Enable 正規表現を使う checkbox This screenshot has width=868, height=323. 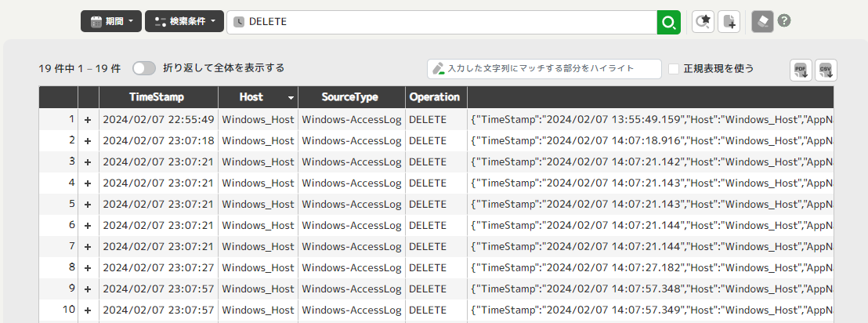(x=674, y=69)
